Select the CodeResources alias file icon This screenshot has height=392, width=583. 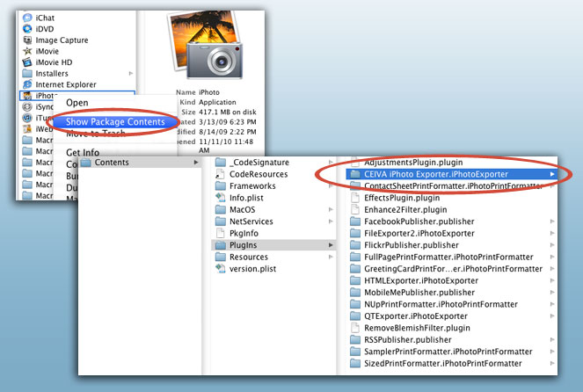pyautogui.click(x=221, y=174)
